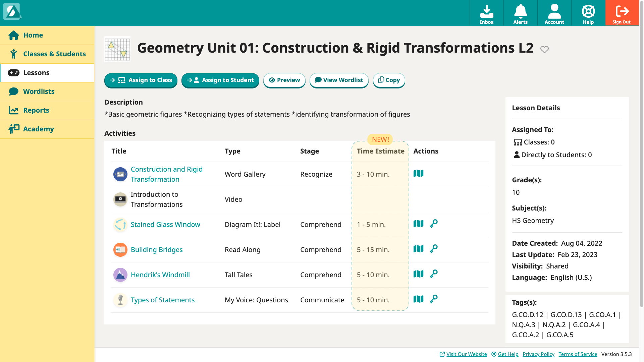The height and width of the screenshot is (362, 644).
Task: Click the Preview button
Action: [284, 80]
